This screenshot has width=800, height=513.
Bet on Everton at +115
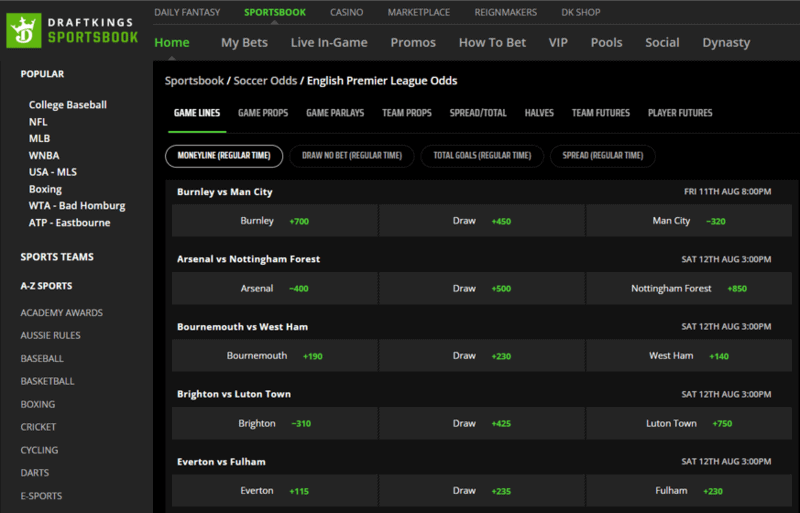[274, 491]
